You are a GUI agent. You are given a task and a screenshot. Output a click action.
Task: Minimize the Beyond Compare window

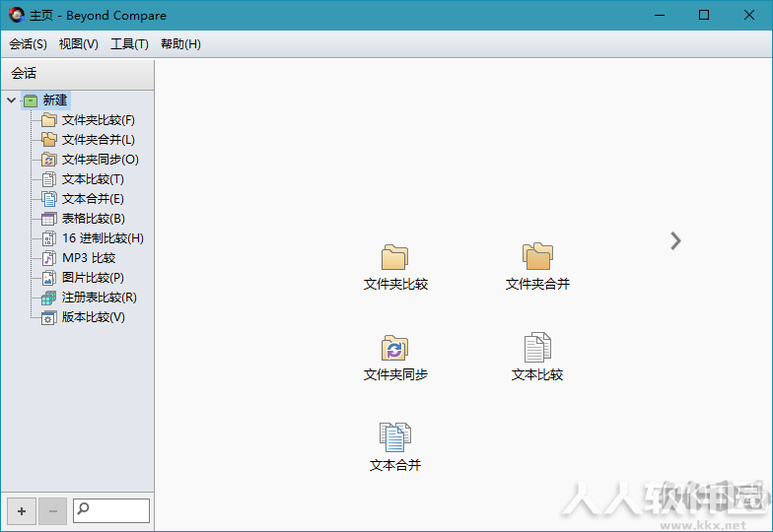tap(660, 16)
